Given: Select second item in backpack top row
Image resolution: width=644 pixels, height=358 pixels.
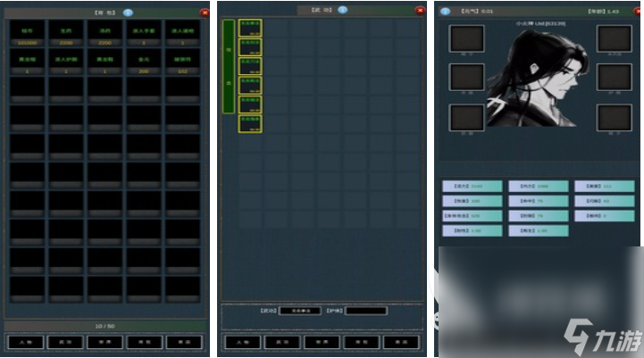Looking at the screenshot, I should 66,33.
